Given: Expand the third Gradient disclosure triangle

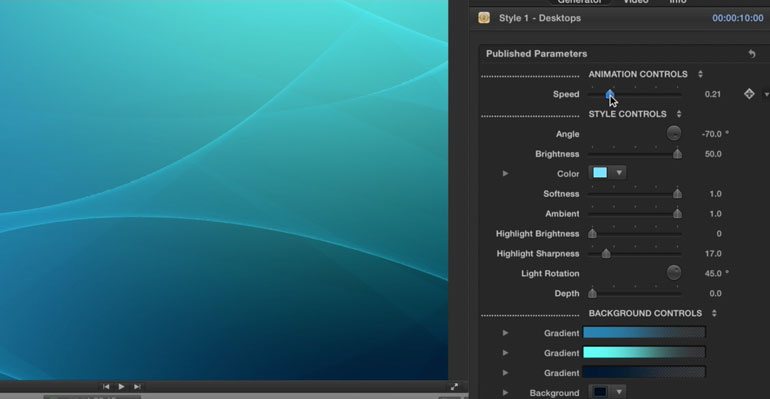Looking at the screenshot, I should 505,372.
